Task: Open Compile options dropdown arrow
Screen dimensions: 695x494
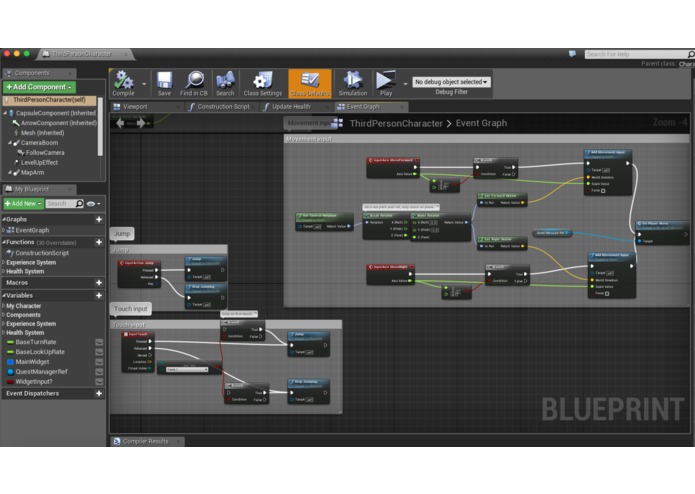Action: [x=144, y=84]
